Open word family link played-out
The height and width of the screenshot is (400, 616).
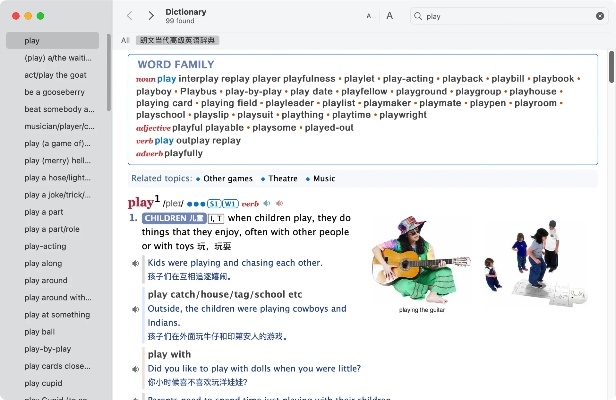pyautogui.click(x=329, y=128)
